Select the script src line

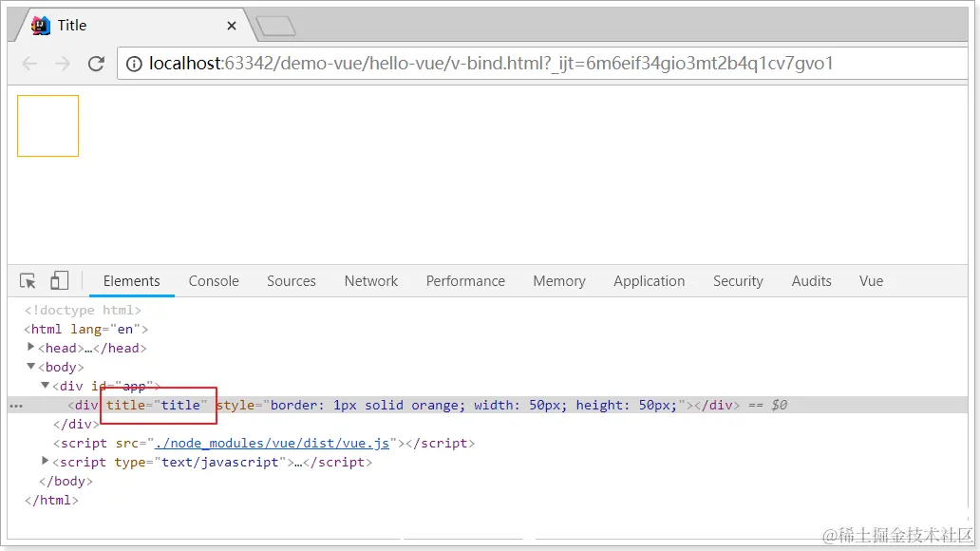tap(264, 444)
